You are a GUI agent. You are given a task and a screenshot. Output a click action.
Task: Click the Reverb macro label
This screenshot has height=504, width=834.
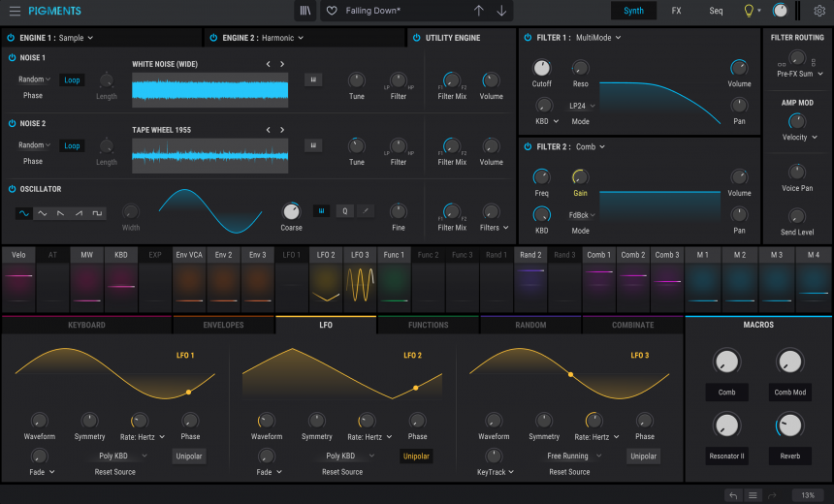pyautogui.click(x=789, y=455)
